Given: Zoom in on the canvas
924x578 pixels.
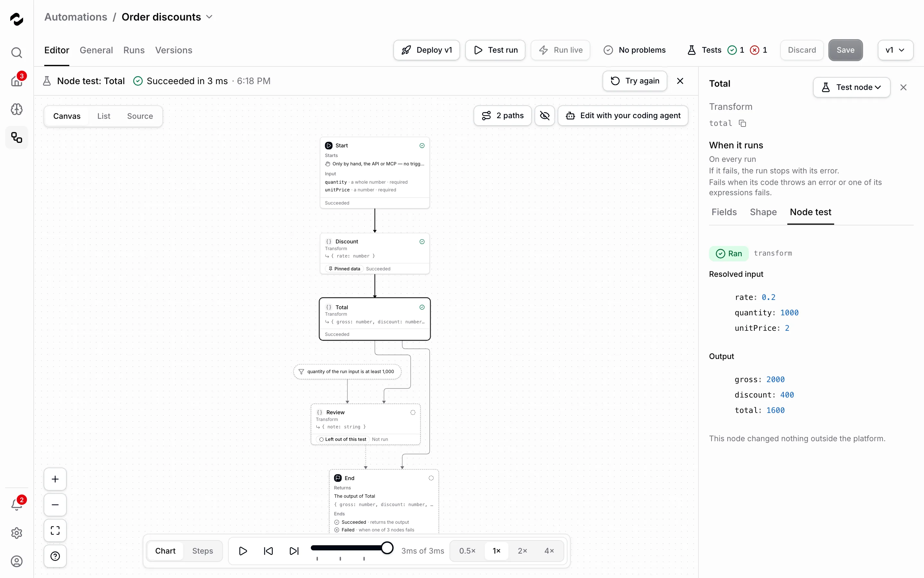Looking at the screenshot, I should (x=55, y=479).
